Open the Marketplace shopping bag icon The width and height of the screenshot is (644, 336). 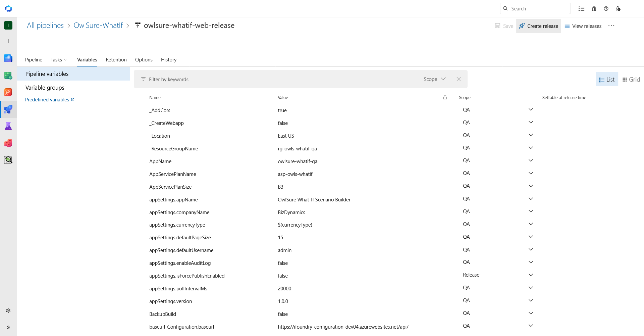pyautogui.click(x=594, y=9)
